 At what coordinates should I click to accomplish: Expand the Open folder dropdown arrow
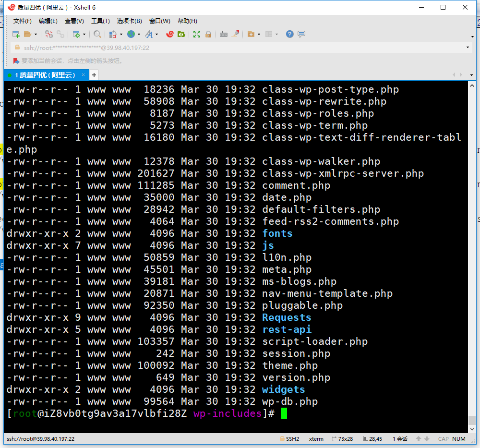(x=36, y=35)
